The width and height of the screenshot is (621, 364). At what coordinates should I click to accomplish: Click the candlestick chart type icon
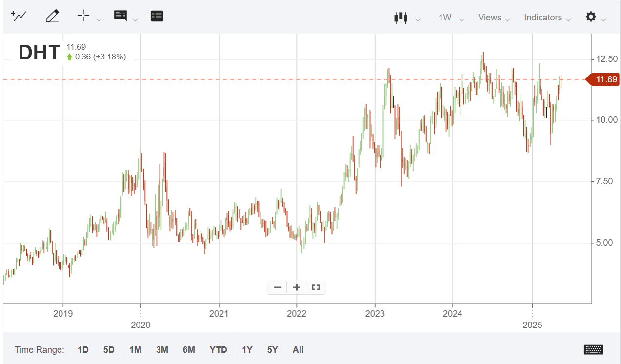[x=401, y=17]
